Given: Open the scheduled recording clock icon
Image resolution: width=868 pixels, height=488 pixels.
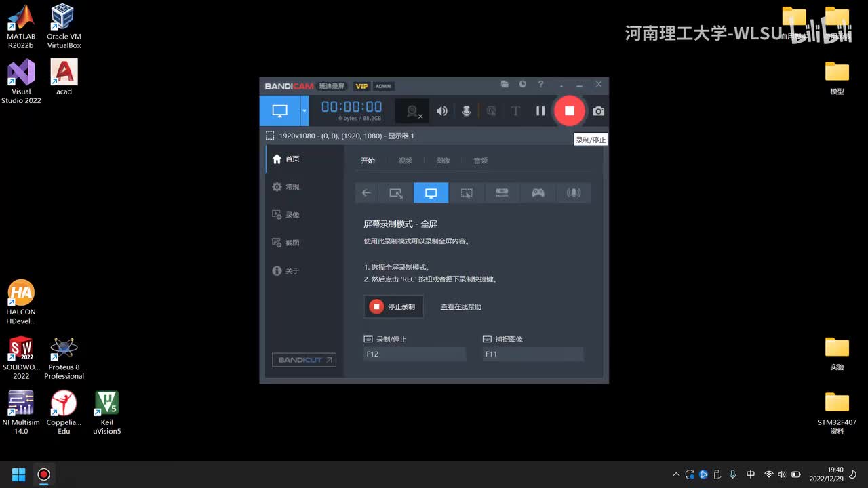Looking at the screenshot, I should click(x=523, y=85).
